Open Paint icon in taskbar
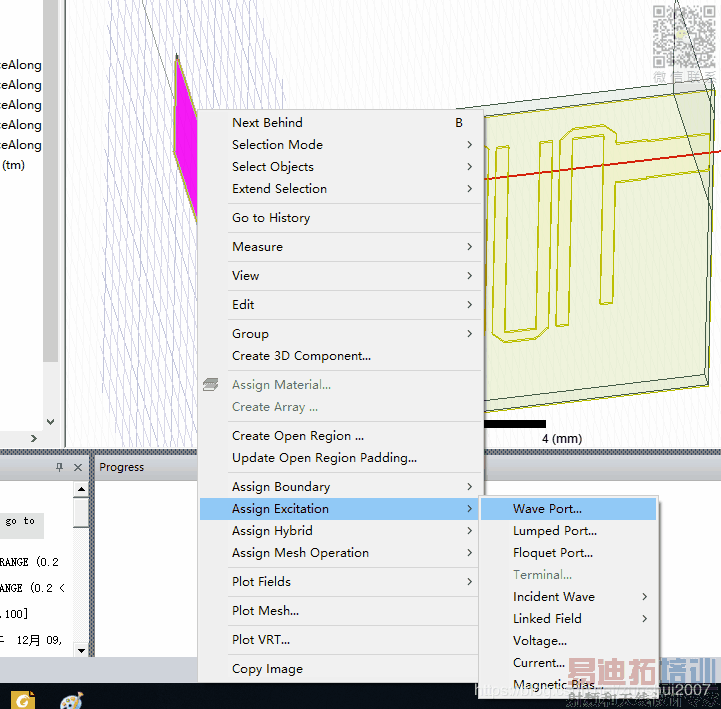The width and height of the screenshot is (721, 709). point(72,700)
